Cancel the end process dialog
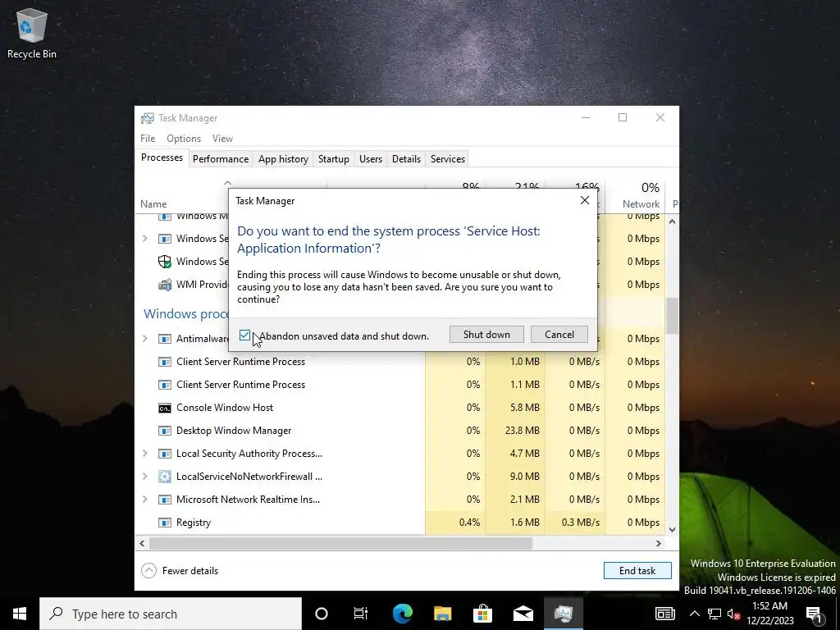 pyautogui.click(x=559, y=335)
